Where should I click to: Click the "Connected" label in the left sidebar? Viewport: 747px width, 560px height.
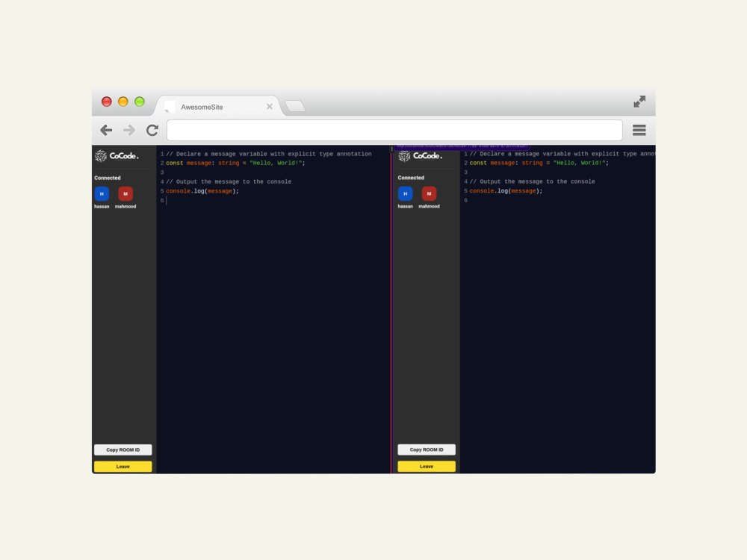[107, 178]
